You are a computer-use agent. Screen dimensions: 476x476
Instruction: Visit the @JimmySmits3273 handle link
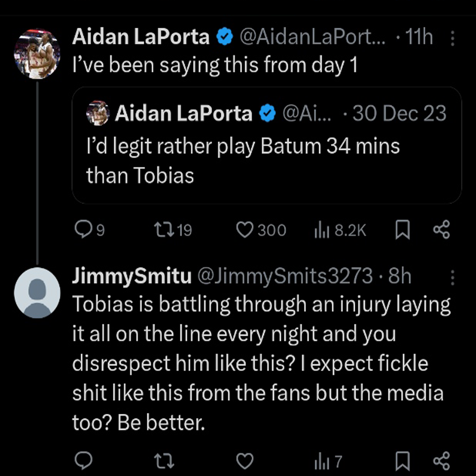284,277
